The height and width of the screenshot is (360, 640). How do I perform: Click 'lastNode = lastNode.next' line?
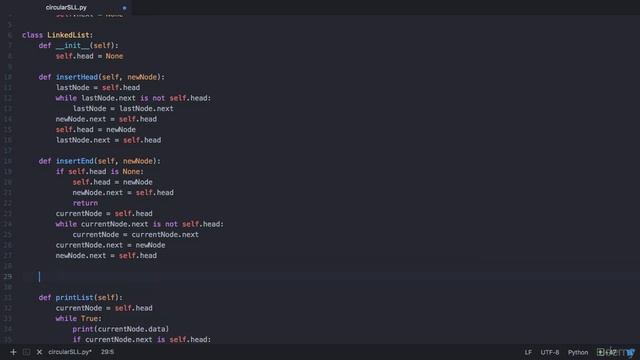coord(123,109)
